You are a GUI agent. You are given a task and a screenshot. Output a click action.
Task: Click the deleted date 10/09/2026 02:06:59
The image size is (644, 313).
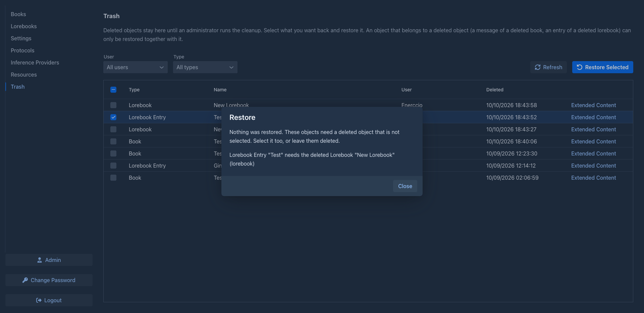point(513,178)
